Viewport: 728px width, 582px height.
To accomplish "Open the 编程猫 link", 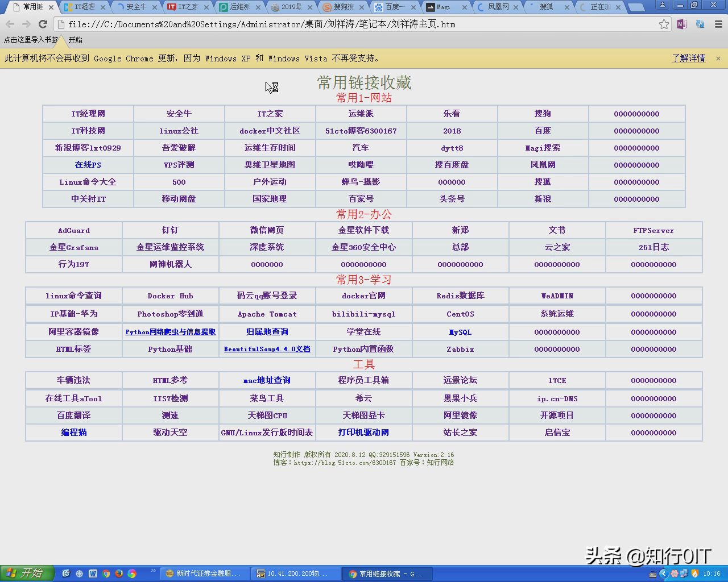I will pos(74,433).
